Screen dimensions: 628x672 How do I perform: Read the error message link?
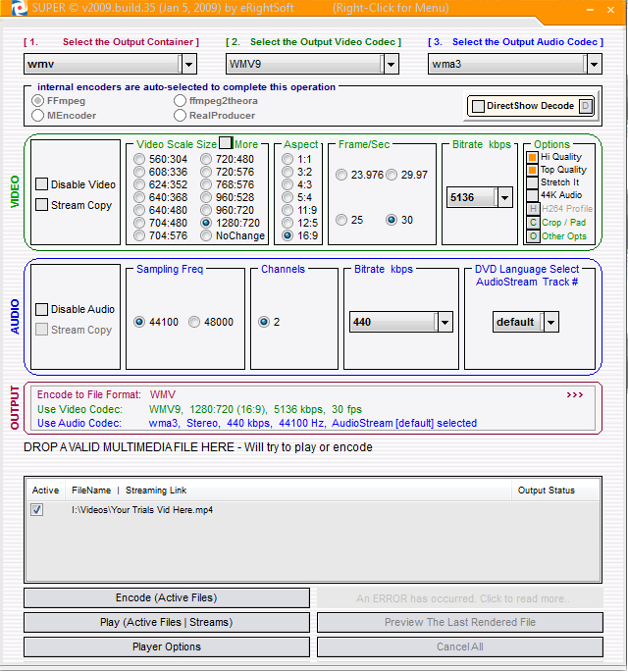[460, 598]
